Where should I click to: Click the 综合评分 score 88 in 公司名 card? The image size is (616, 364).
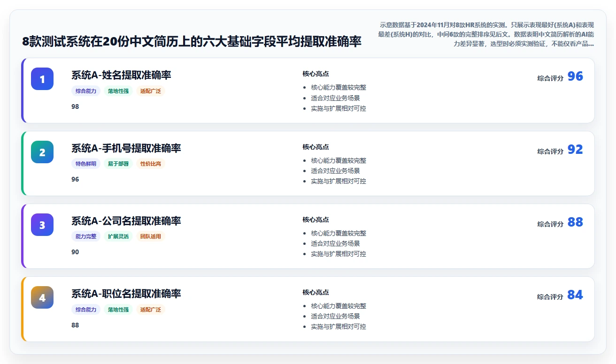pyautogui.click(x=575, y=222)
